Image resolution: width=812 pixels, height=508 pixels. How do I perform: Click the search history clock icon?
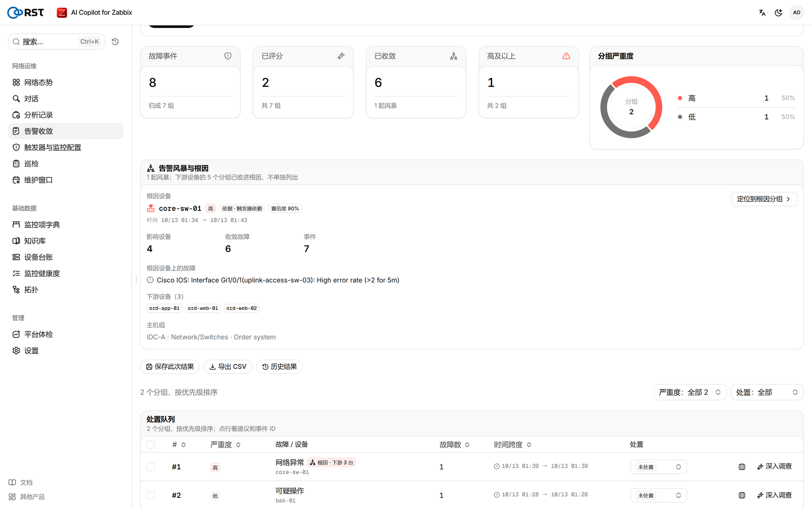[115, 41]
